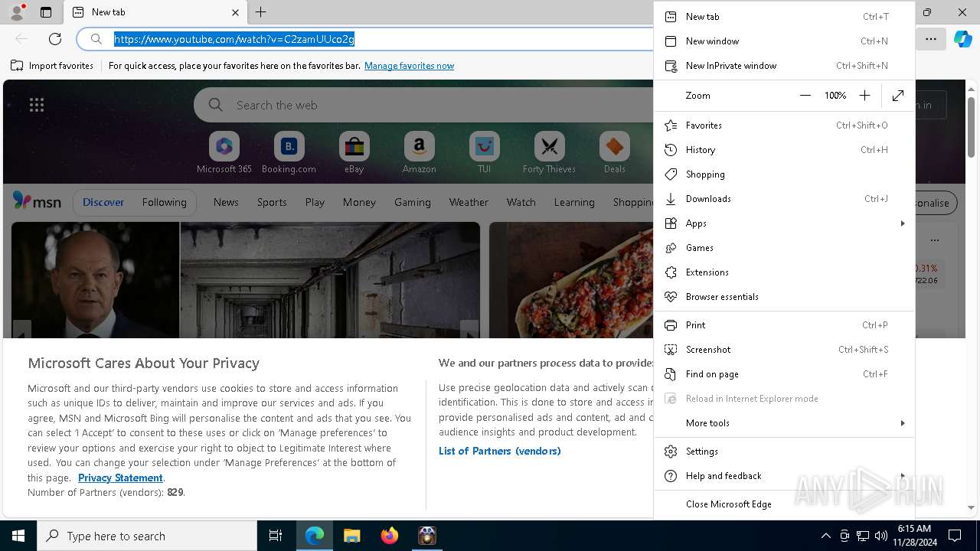The image size is (980, 551).
Task: Open Games from the menu
Action: [x=784, y=248]
